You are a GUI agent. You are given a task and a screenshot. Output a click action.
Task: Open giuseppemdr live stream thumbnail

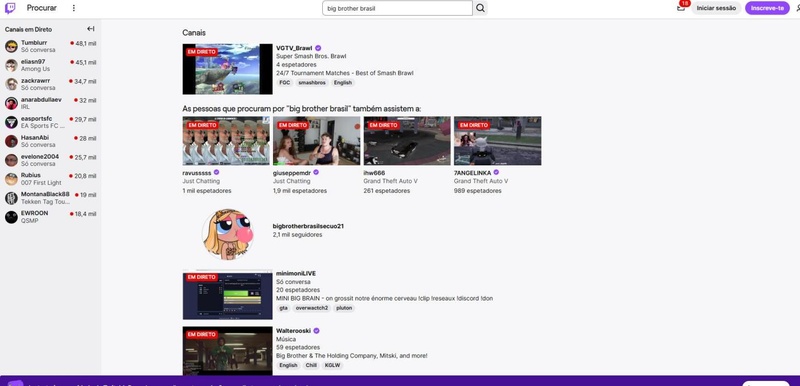click(316, 141)
